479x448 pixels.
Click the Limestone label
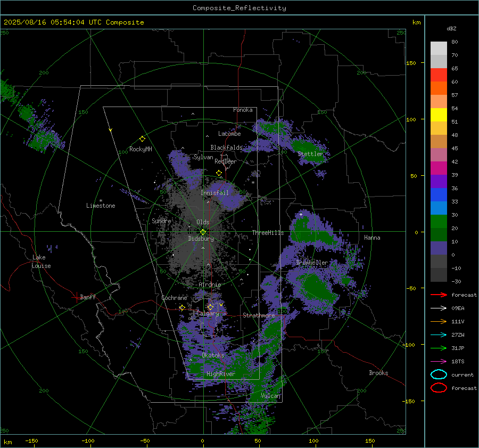(101, 206)
